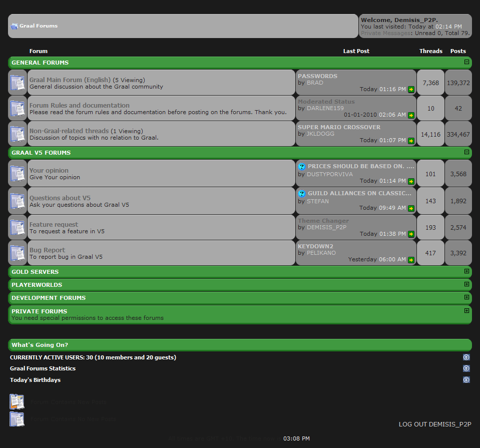This screenshot has width=480, height=448.
Task: Open the DEVELOPMENT FORUMS category title
Action: point(49,298)
